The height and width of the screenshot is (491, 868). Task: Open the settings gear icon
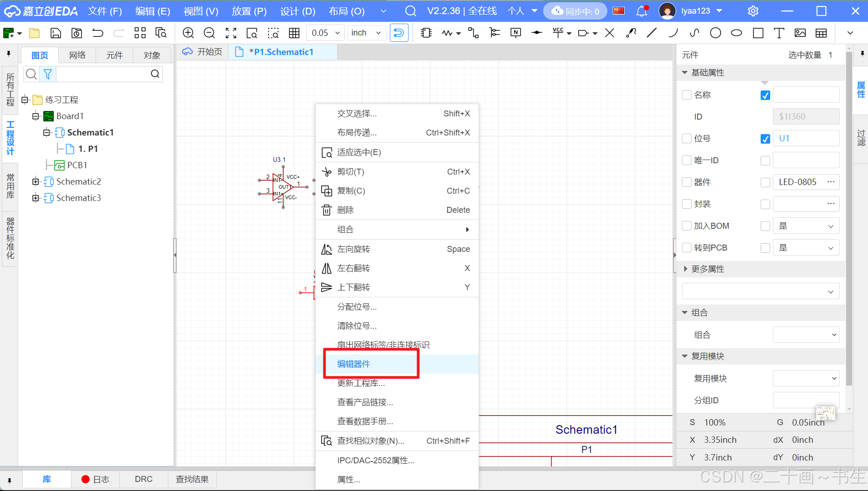click(x=753, y=11)
